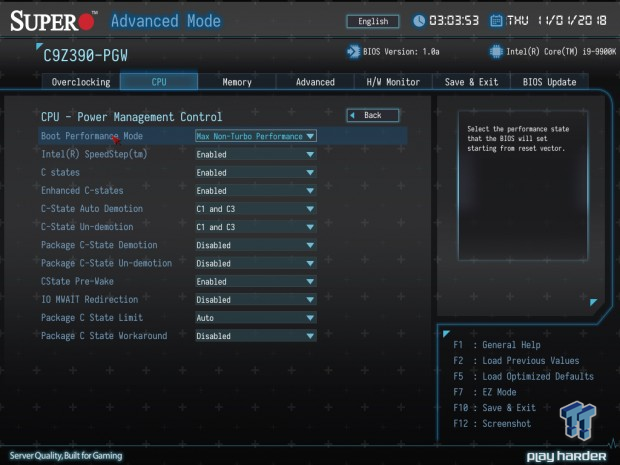Expand C-State Auto Demotion dropdown
Screen dimensions: 620x465
point(256,209)
